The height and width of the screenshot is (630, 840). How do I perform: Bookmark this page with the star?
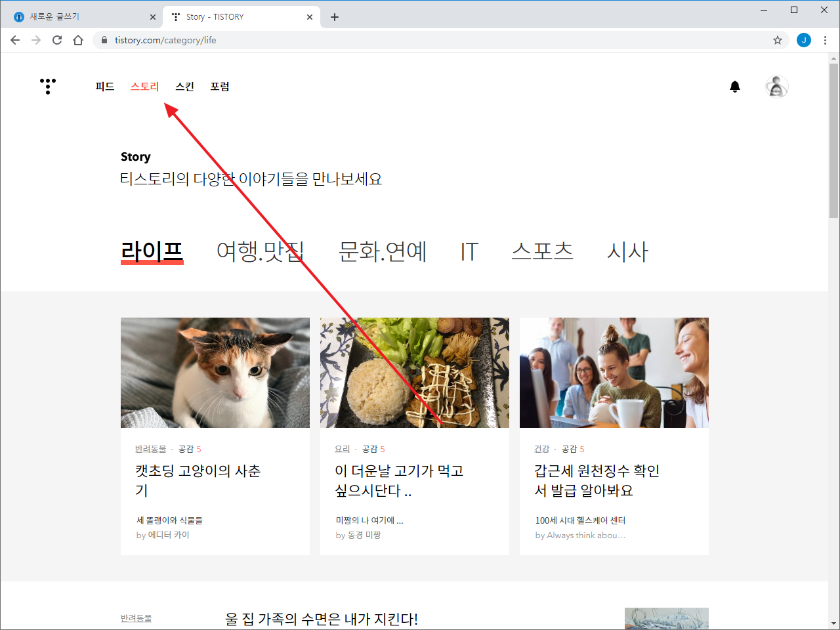point(778,40)
